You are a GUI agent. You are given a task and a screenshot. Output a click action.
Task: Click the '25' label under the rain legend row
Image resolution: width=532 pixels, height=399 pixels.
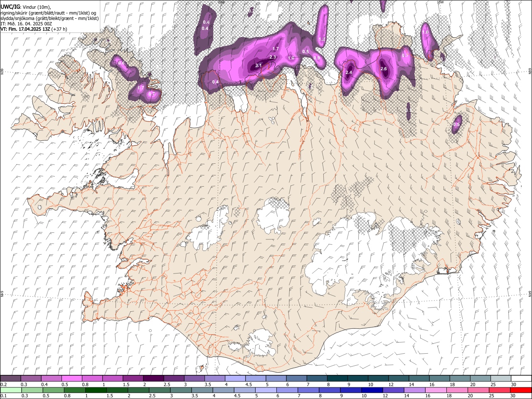tap(492, 396)
